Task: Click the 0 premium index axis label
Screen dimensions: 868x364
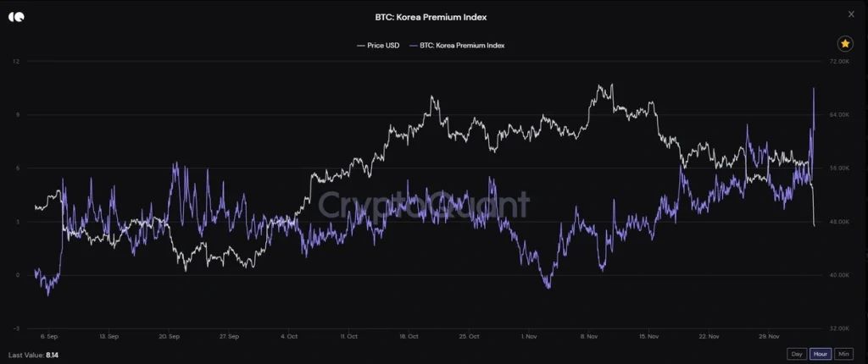Action: tap(16, 275)
